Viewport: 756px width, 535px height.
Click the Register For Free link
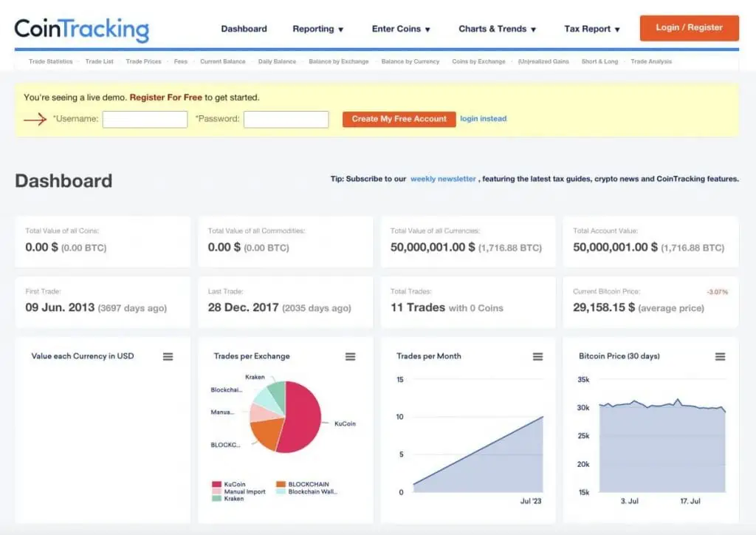166,98
